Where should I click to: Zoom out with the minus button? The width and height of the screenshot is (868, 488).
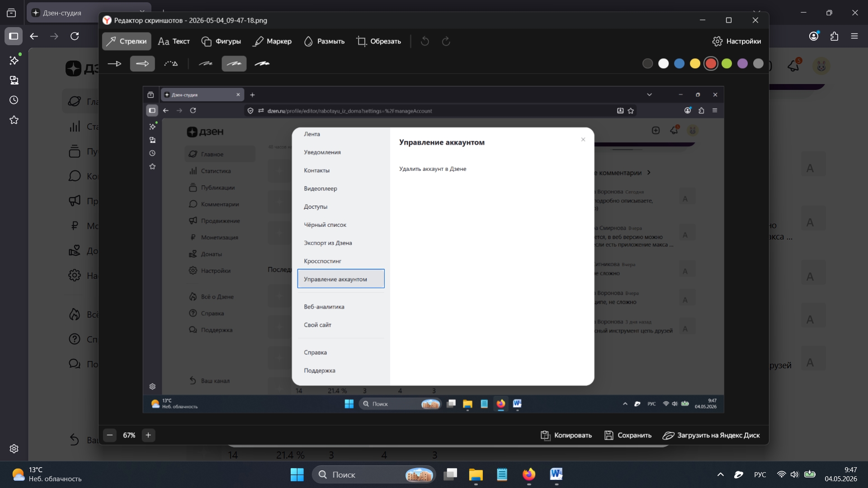[110, 435]
